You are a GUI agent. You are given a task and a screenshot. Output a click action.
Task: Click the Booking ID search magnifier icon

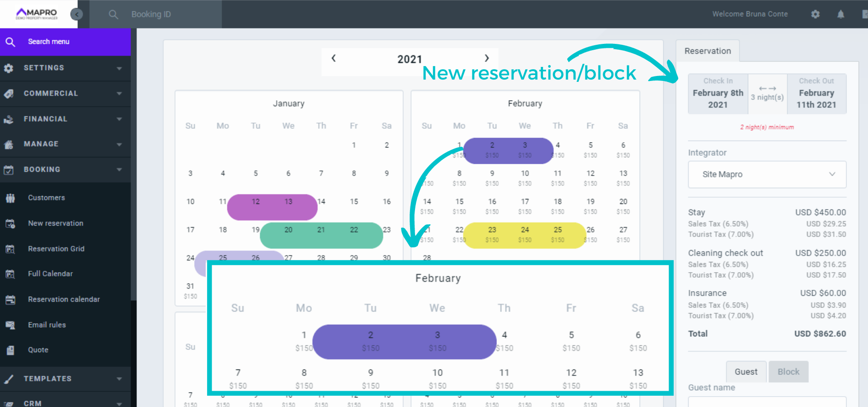tap(113, 14)
